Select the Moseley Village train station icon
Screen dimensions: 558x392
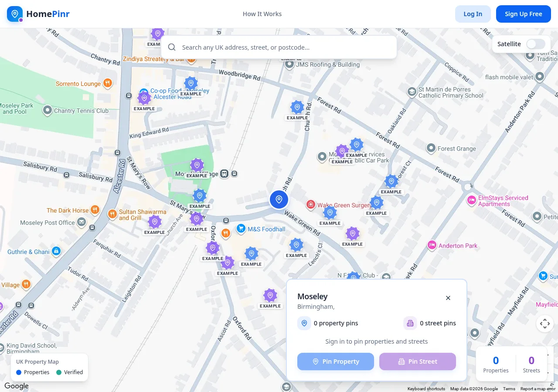coord(225,174)
